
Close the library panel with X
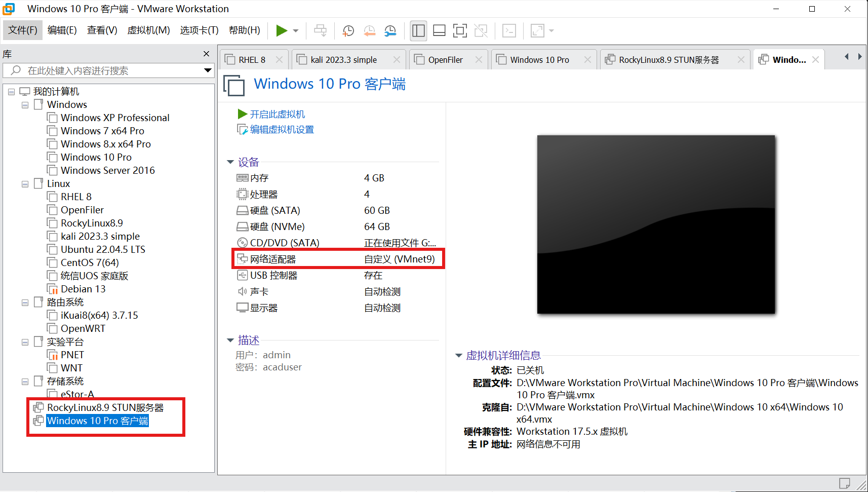click(x=206, y=54)
